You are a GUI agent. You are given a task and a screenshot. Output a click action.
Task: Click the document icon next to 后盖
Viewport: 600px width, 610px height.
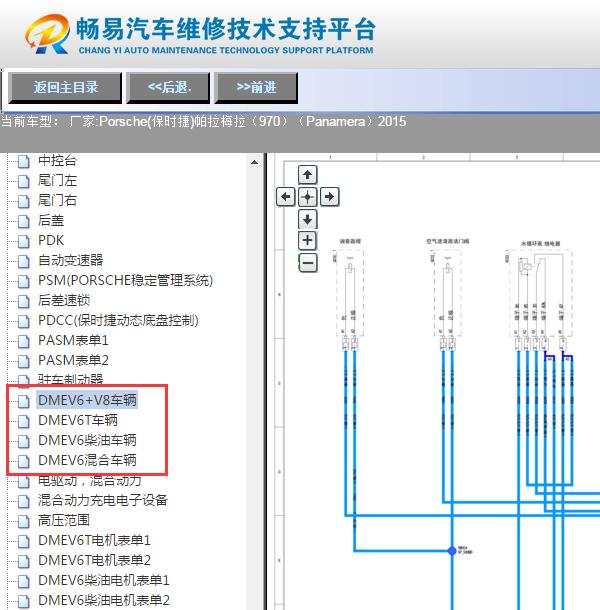24,221
